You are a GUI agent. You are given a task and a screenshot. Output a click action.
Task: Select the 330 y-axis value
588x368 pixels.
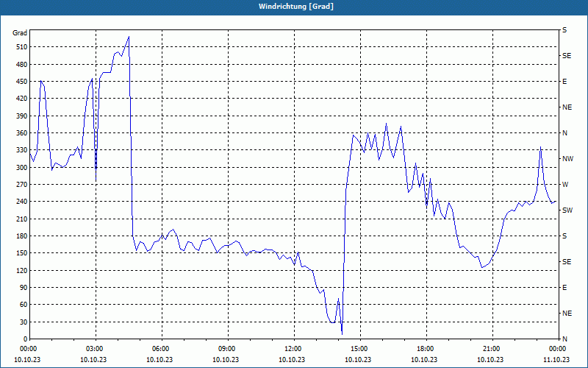pyautogui.click(x=22, y=150)
